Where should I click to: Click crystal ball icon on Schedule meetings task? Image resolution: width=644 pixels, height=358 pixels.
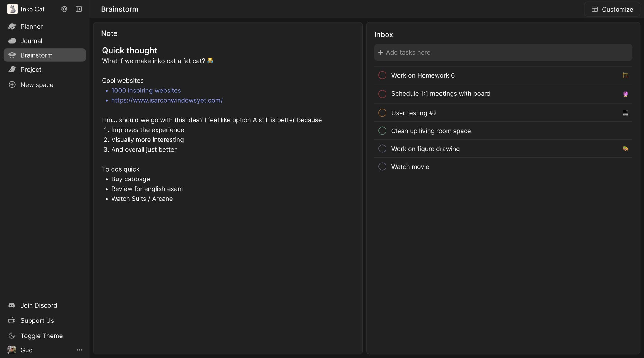point(625,94)
